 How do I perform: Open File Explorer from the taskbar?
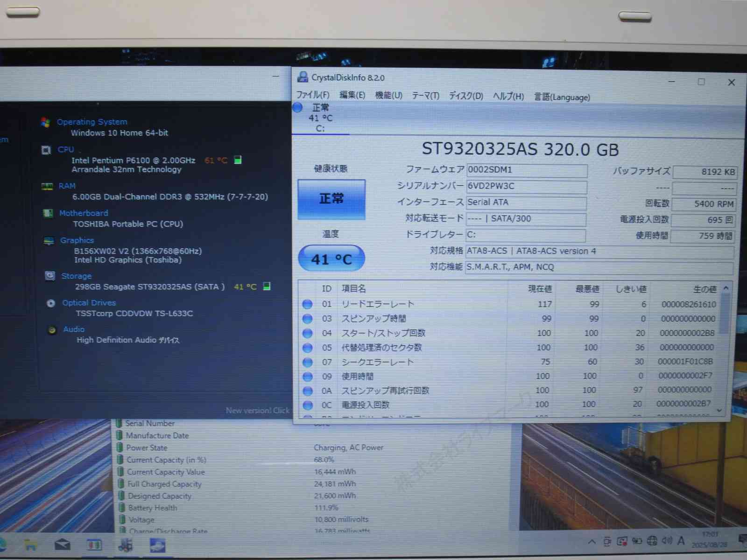pyautogui.click(x=31, y=545)
